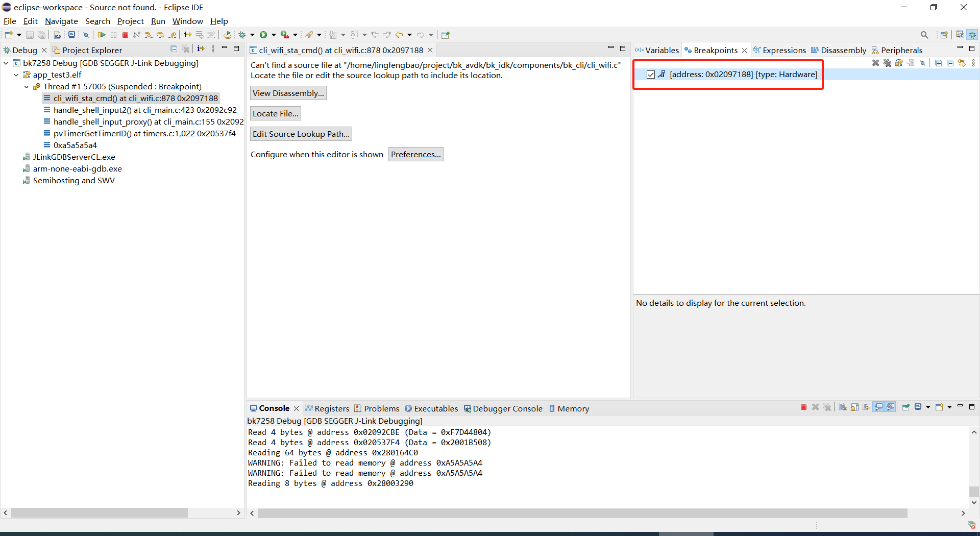980x536 pixels.
Task: Click Edit Source Lookup Path... button
Action: 301,134
